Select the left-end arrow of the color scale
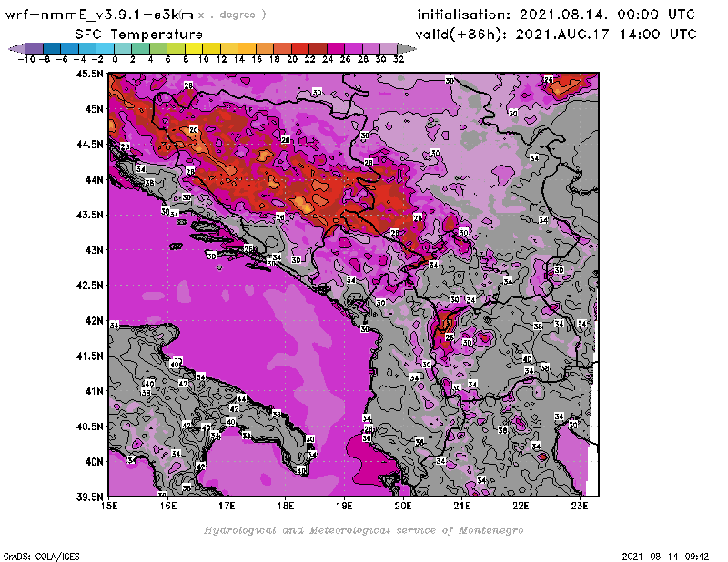The image size is (728, 562). point(16,48)
